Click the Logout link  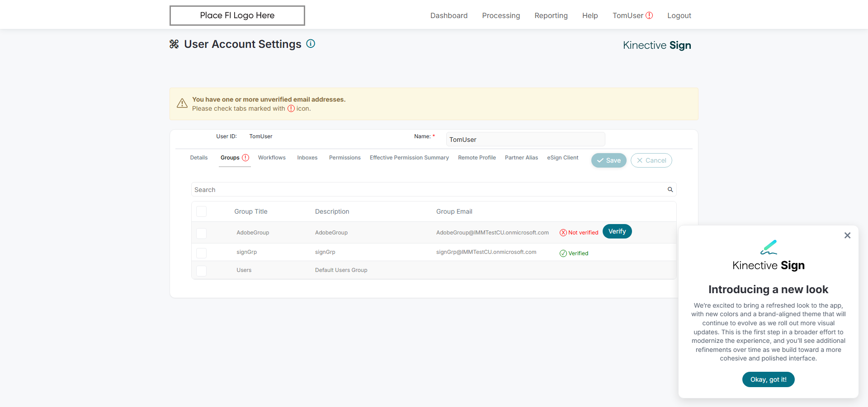(679, 15)
